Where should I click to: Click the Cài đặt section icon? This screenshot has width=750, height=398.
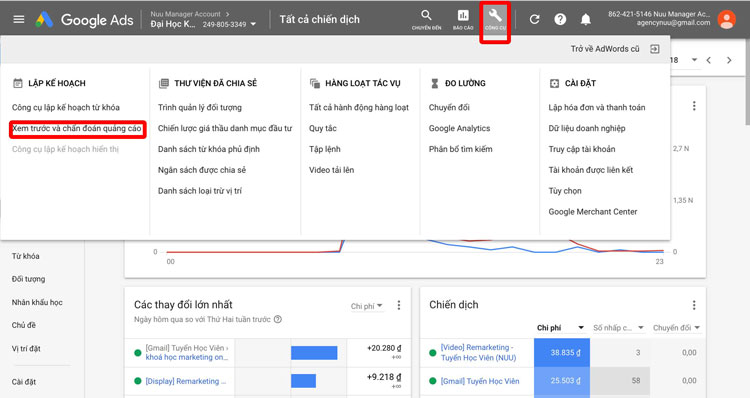(554, 83)
